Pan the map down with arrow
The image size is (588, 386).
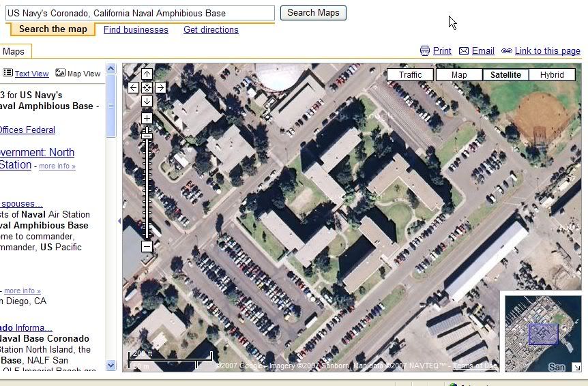tap(147, 101)
